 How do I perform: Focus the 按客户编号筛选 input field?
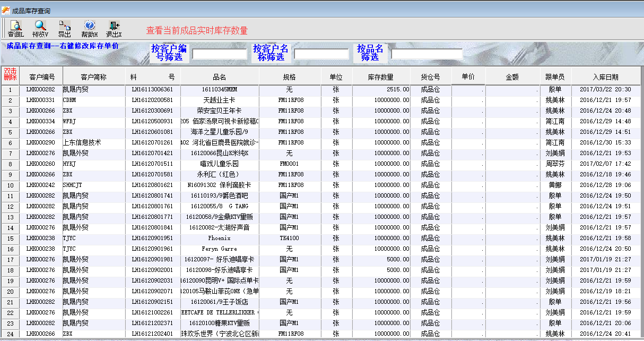220,54
